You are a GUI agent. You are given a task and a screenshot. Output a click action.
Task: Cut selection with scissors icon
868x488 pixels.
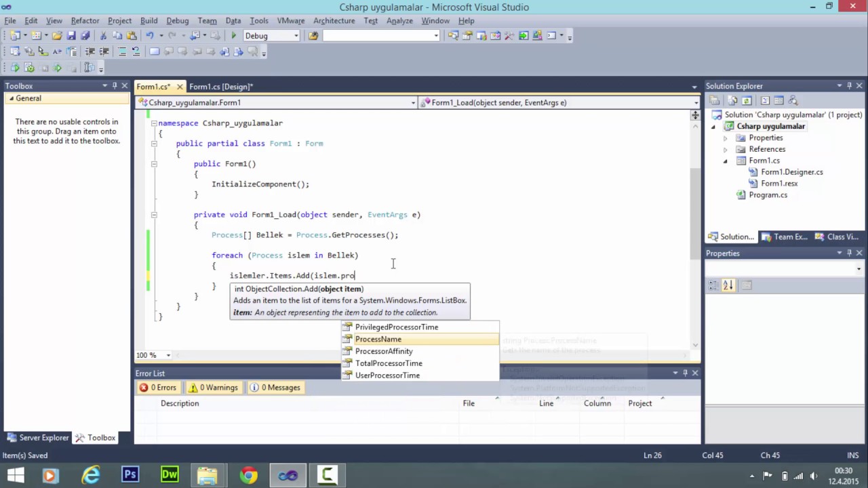103,36
